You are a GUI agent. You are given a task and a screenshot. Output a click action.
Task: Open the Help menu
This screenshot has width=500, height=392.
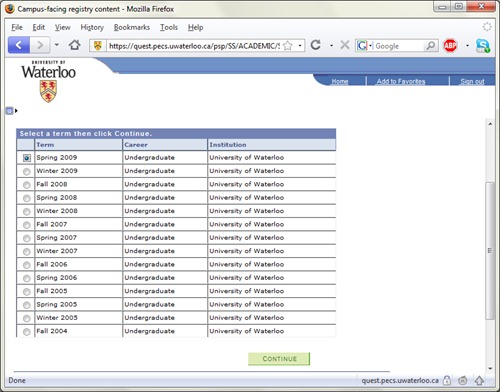195,27
